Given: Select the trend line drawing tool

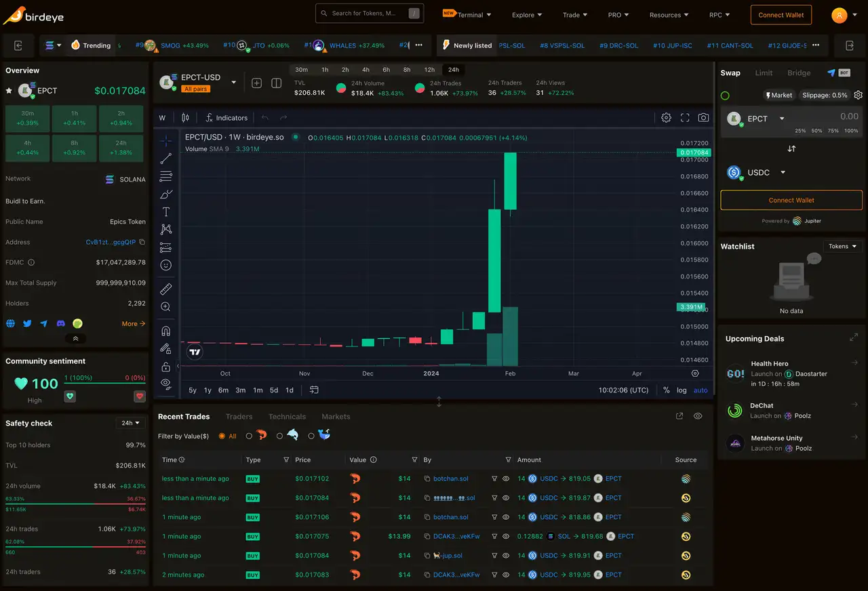Looking at the screenshot, I should [x=165, y=159].
